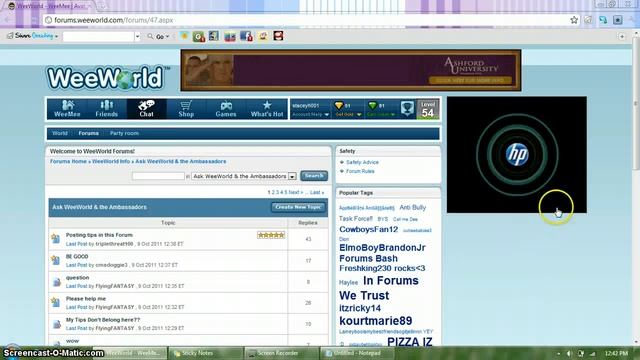Open the Forum Rules link
This screenshot has height=360, width=640.
click(x=360, y=171)
